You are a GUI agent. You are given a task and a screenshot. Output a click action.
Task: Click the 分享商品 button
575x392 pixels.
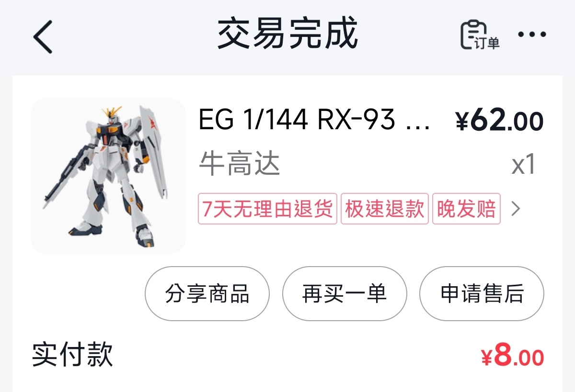[207, 293]
